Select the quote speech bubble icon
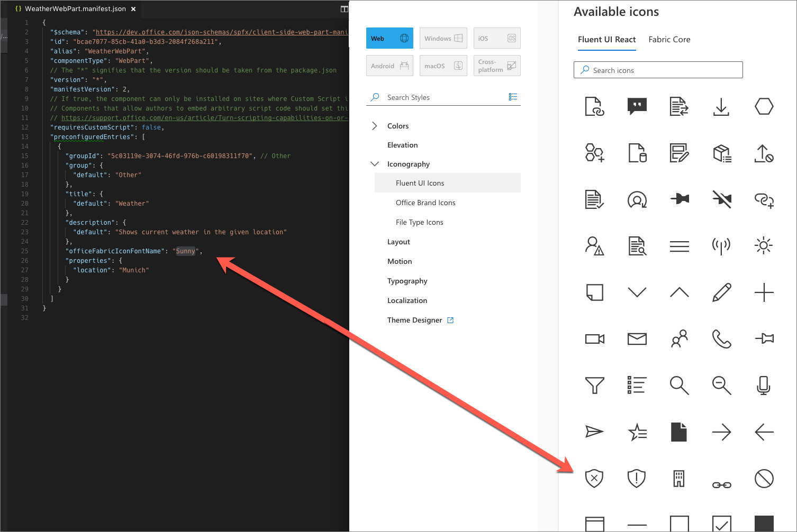The image size is (797, 532). (637, 106)
